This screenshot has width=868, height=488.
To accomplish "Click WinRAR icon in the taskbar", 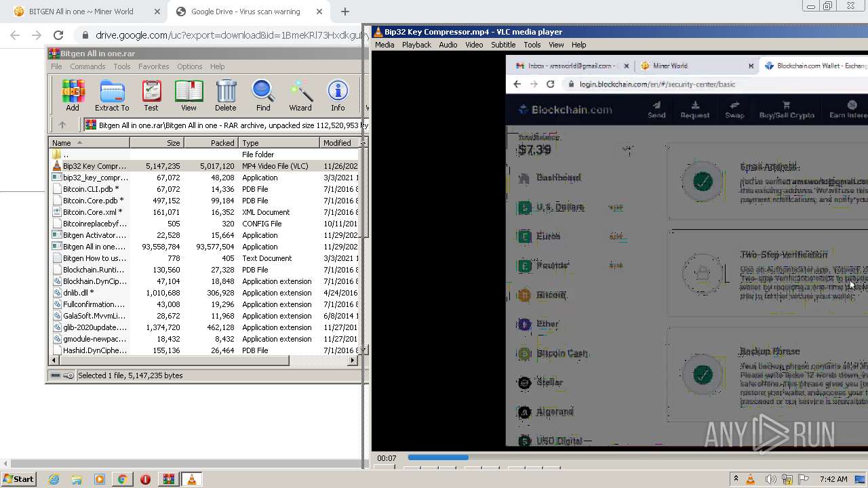I will [168, 479].
